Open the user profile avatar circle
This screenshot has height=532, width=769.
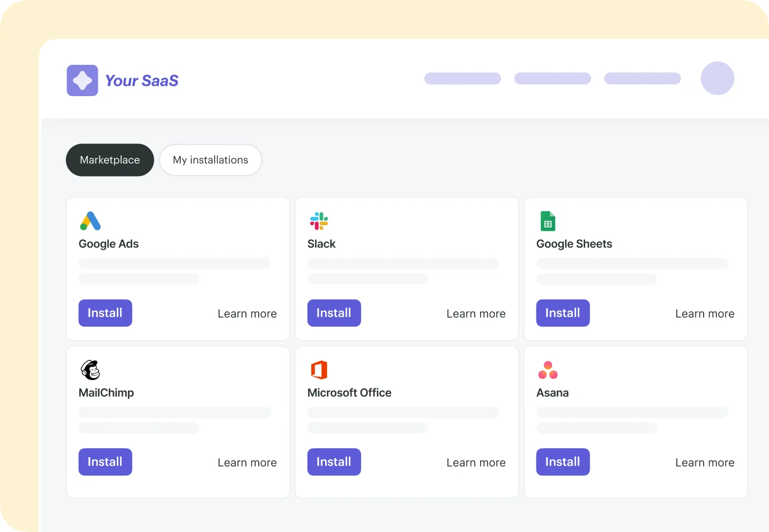pyautogui.click(x=717, y=78)
